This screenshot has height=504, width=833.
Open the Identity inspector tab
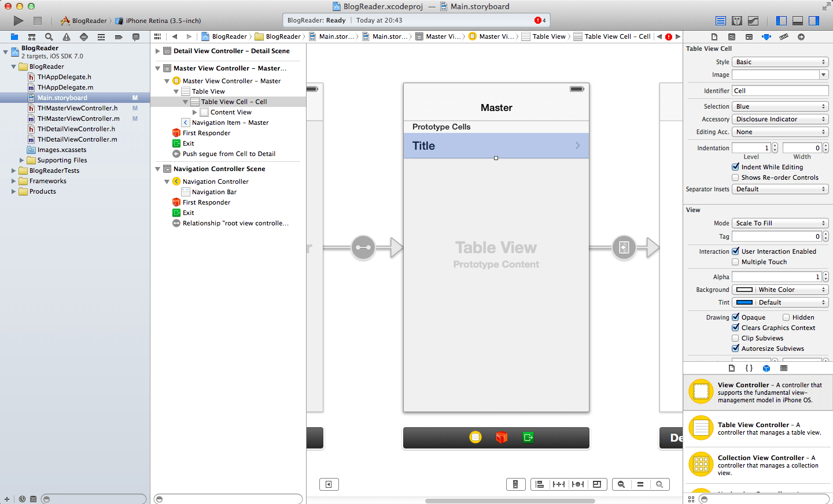pyautogui.click(x=749, y=37)
